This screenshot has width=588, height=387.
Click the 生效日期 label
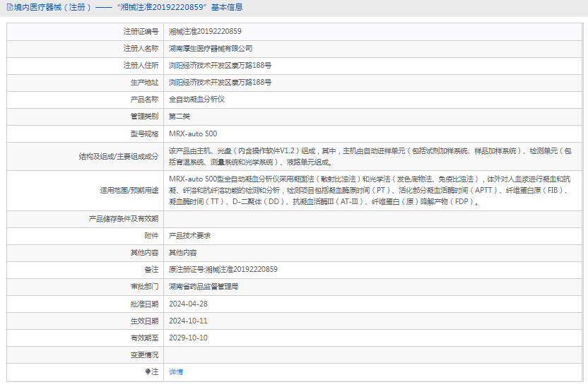pyautogui.click(x=144, y=321)
